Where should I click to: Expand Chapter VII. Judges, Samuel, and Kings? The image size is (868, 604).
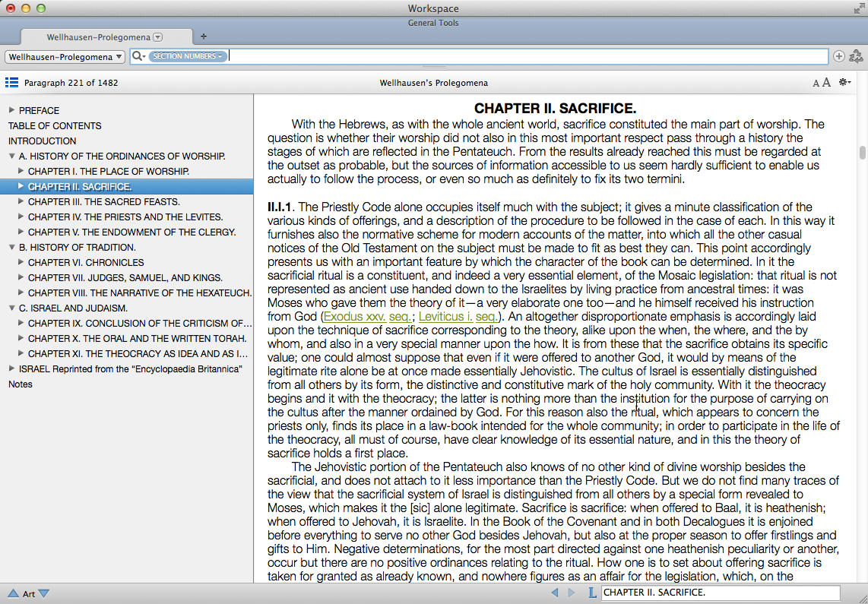[21, 277]
